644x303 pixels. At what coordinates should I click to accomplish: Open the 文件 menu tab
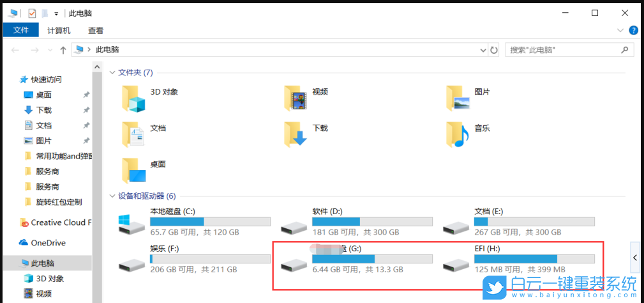pyautogui.click(x=21, y=30)
